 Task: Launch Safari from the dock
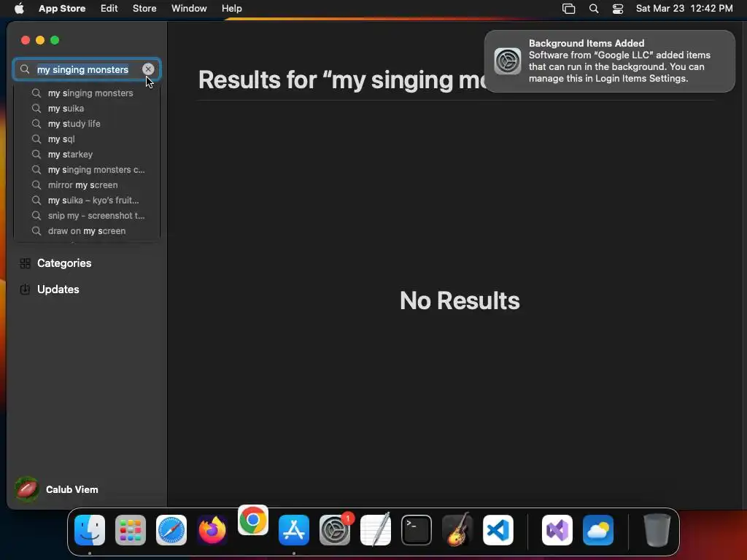tap(171, 530)
